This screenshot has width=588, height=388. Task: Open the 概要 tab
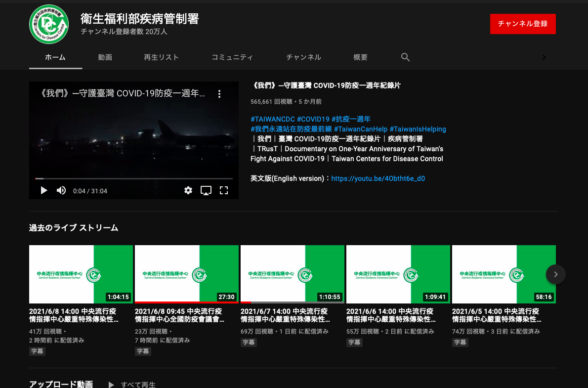tap(360, 57)
